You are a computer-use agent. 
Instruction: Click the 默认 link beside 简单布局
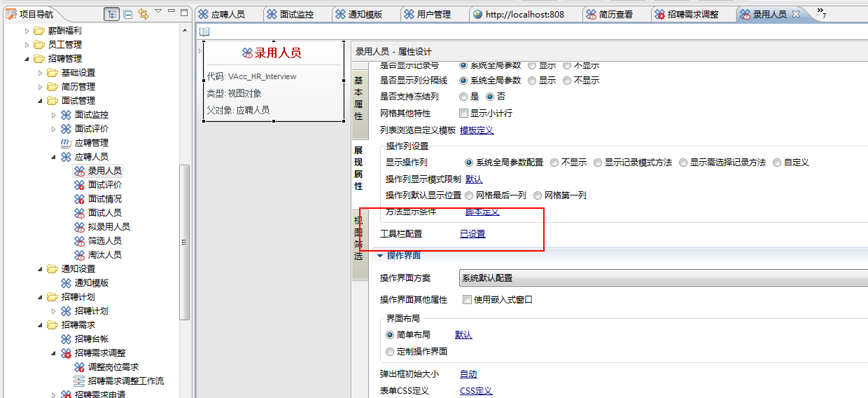463,335
